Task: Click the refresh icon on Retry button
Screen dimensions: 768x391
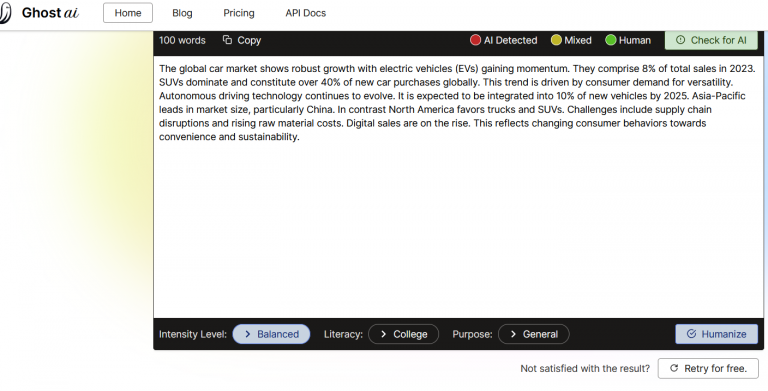Action: pyautogui.click(x=674, y=368)
